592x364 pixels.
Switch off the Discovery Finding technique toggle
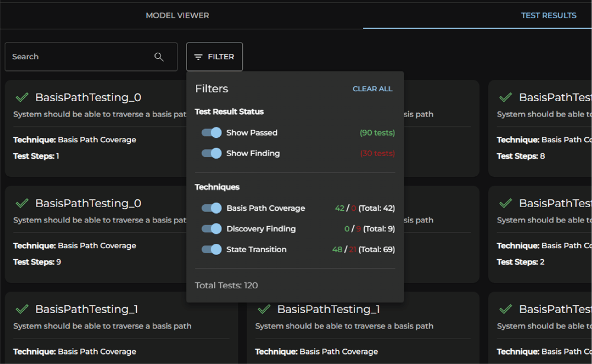[x=211, y=229]
